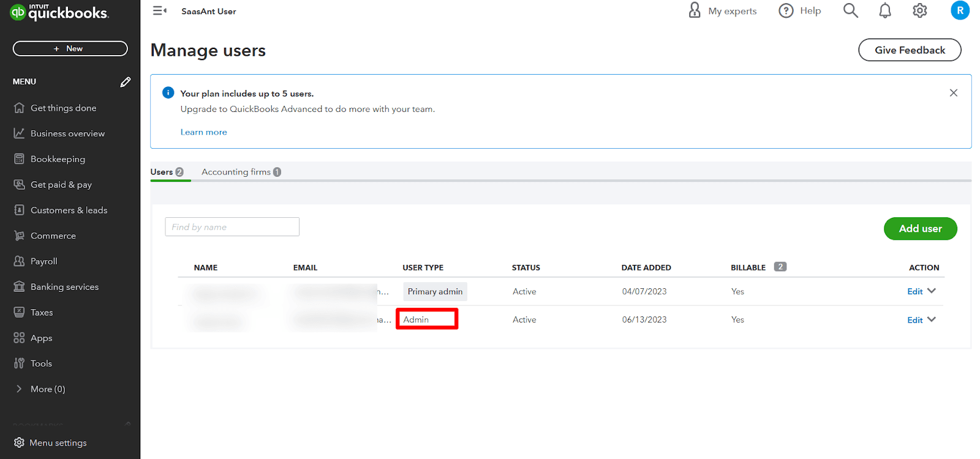Open Bookkeeping menu item

click(x=58, y=159)
